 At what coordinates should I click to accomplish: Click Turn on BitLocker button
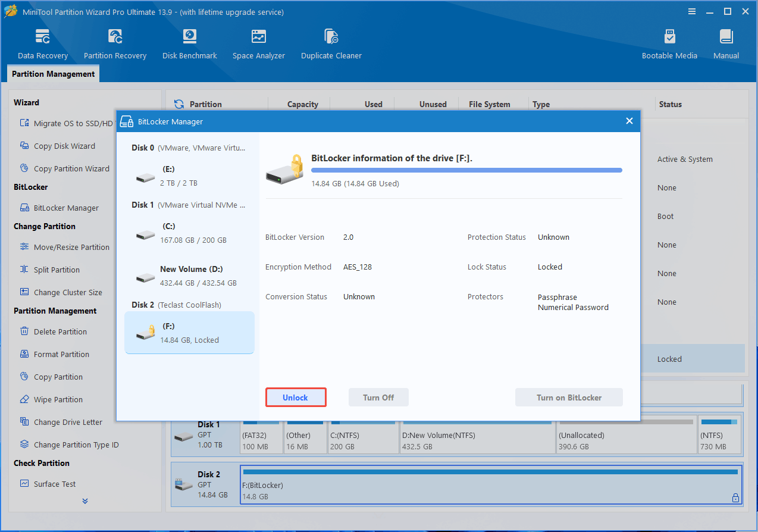[569, 398]
